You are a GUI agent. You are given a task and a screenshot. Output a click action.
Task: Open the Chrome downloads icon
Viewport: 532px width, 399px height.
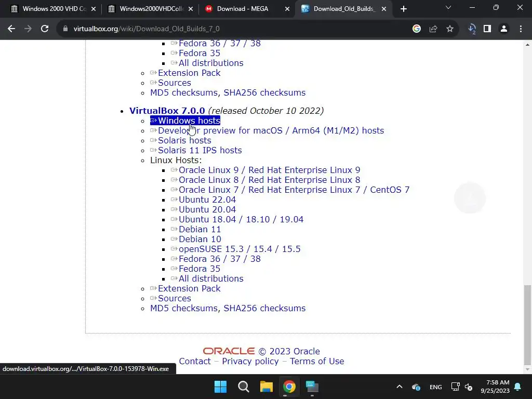point(472,29)
